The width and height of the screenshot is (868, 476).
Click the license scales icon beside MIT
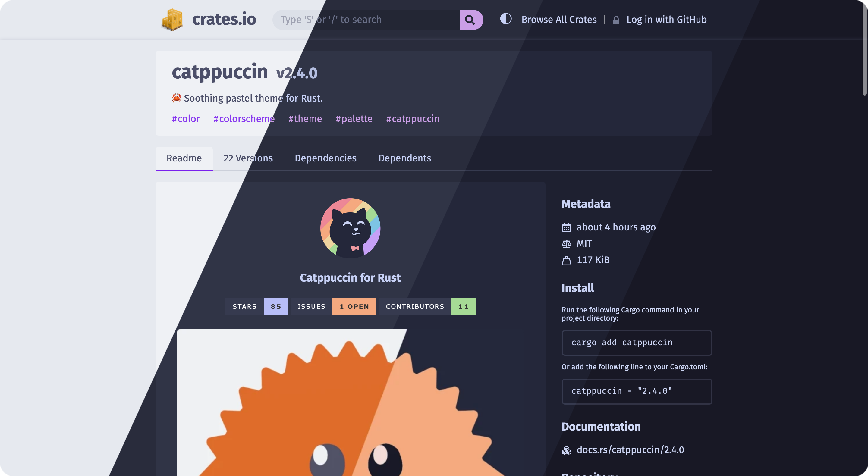(x=566, y=243)
